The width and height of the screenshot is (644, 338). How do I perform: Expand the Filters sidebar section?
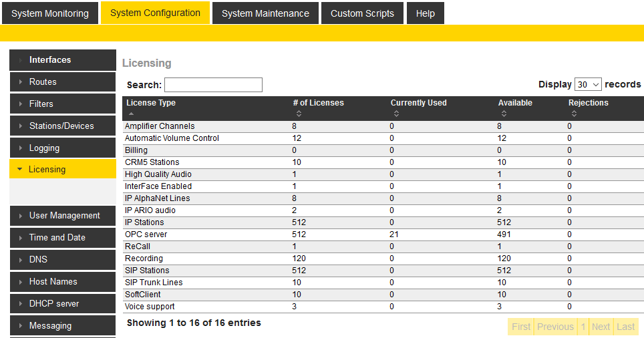[x=62, y=104]
